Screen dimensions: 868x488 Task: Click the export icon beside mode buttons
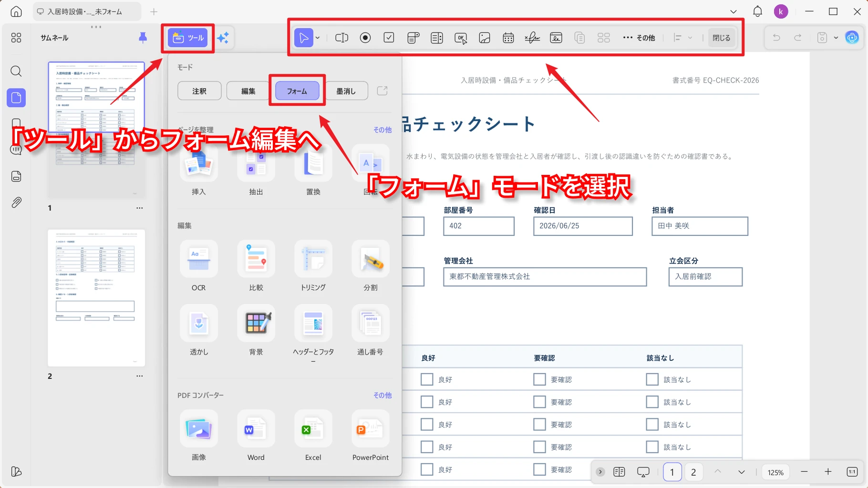(x=382, y=91)
